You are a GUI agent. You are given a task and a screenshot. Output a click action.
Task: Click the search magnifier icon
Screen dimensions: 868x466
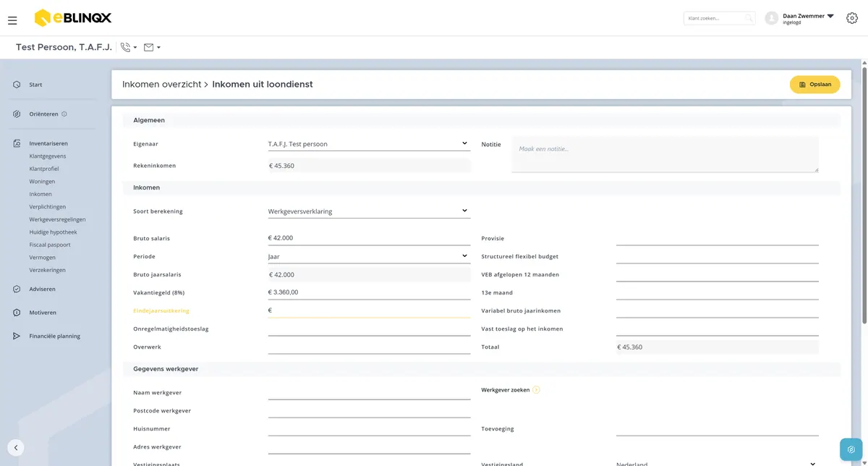pos(749,18)
